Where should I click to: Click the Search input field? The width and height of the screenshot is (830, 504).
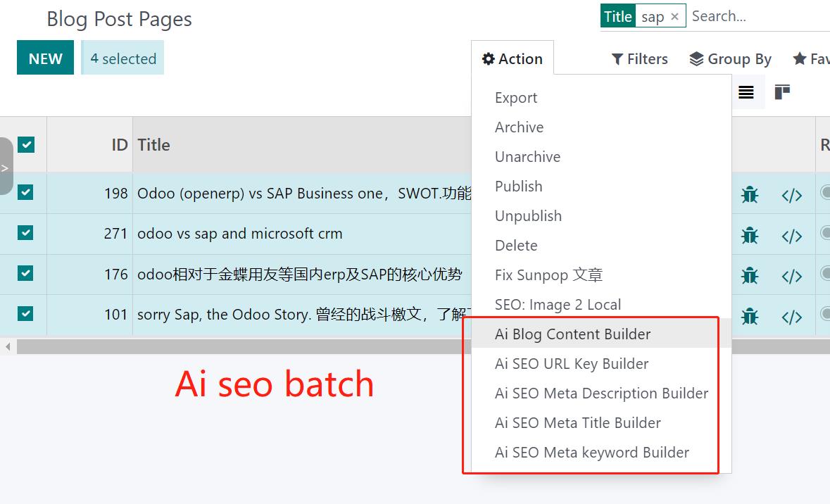click(x=757, y=17)
